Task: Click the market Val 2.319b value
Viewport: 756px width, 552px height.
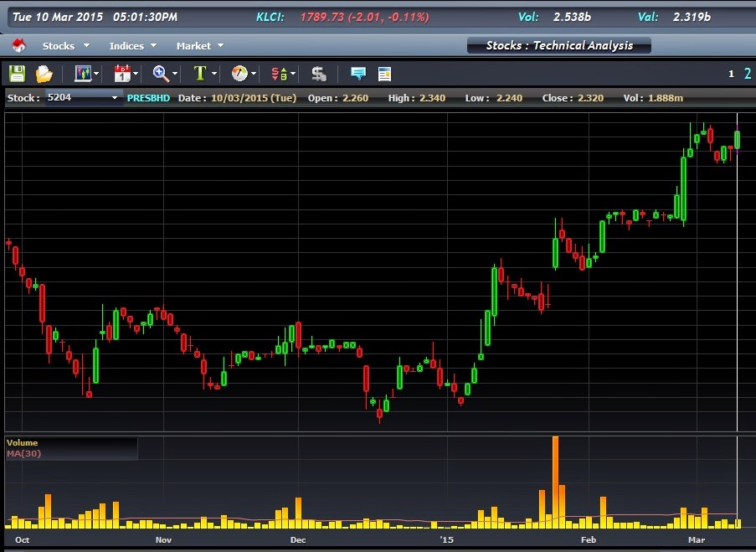Action: pyautogui.click(x=692, y=17)
